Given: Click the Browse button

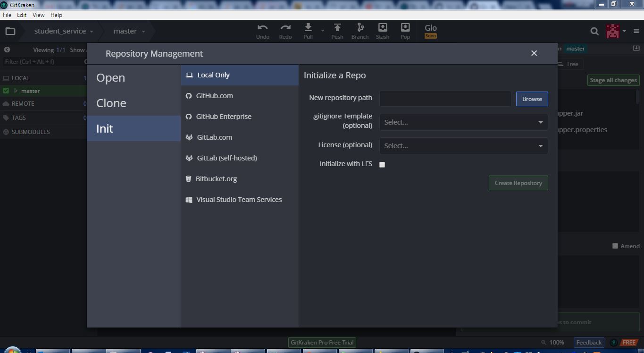Looking at the screenshot, I should (x=532, y=99).
